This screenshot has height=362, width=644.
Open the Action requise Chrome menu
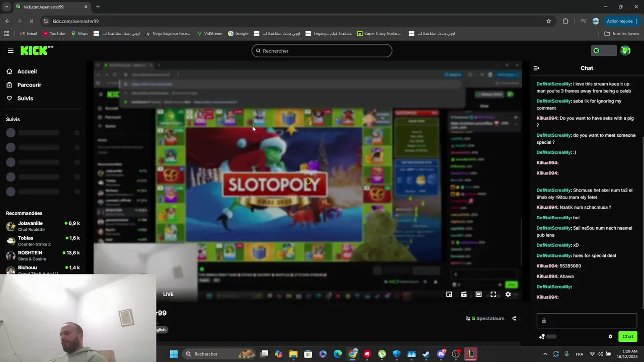[622, 21]
